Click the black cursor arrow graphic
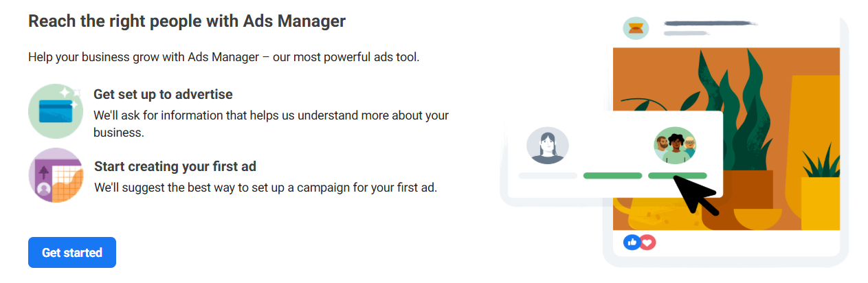 pos(695,195)
